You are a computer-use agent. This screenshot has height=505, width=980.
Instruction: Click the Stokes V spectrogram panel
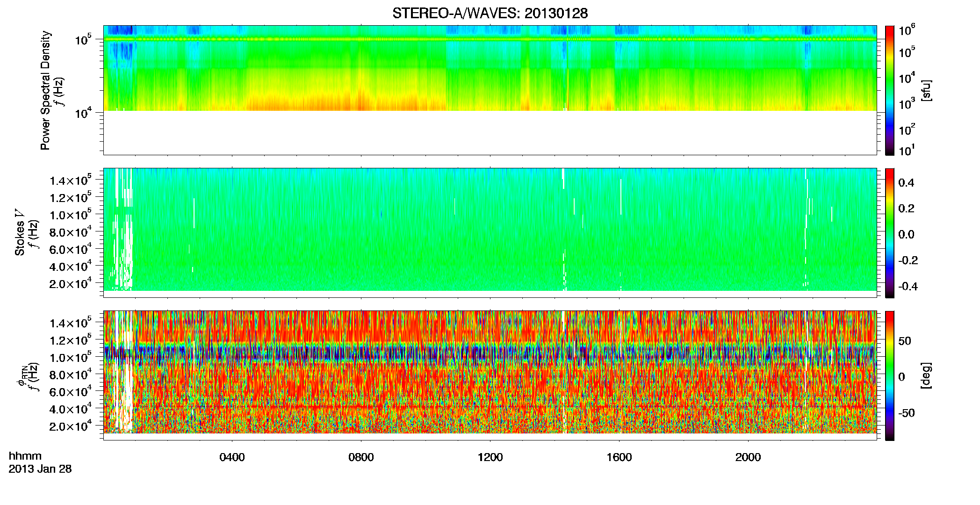490,233
